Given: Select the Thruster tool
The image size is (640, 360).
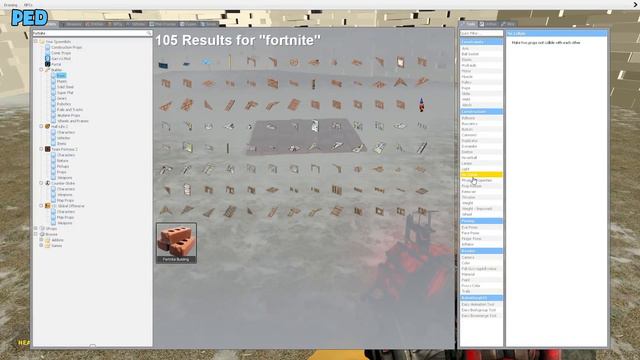Looking at the screenshot, I should (x=481, y=197).
